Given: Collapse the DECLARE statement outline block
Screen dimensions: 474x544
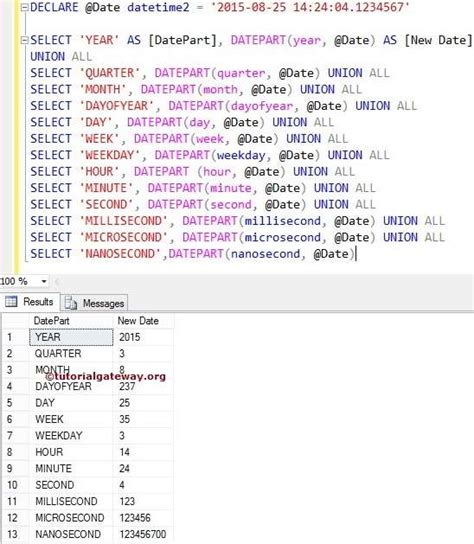Looking at the screenshot, I should point(24,7).
